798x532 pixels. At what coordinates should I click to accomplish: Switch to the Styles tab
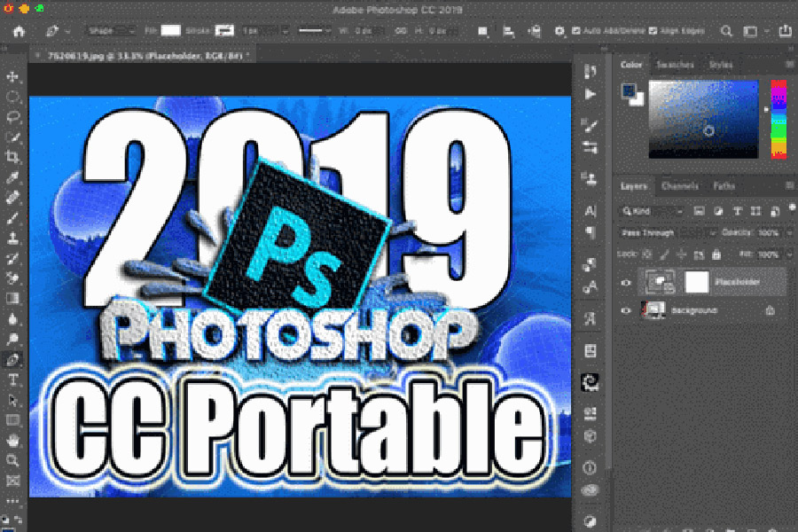tap(721, 65)
